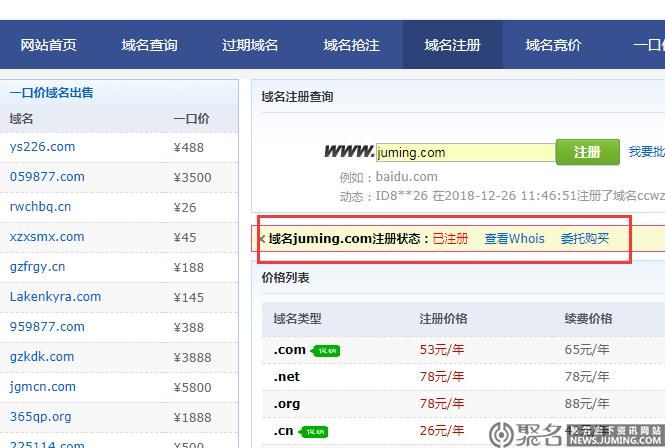Click the 88元/年 renewal price for .org
Image resolution: width=665 pixels, height=448 pixels.
[x=587, y=403]
